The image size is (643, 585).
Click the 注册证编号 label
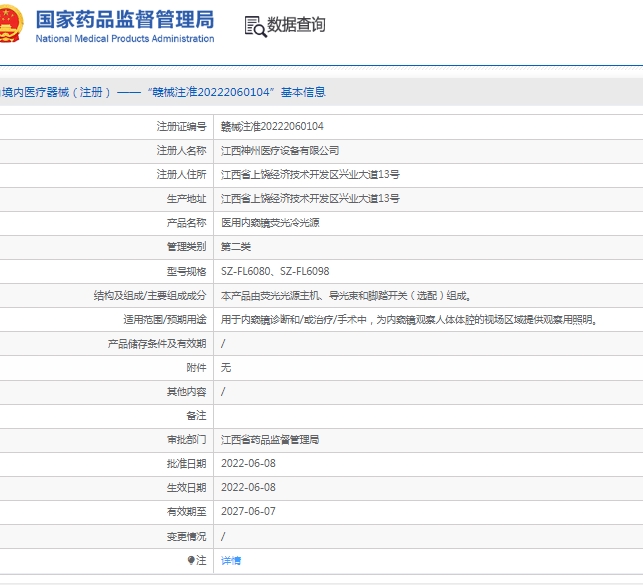(181, 126)
